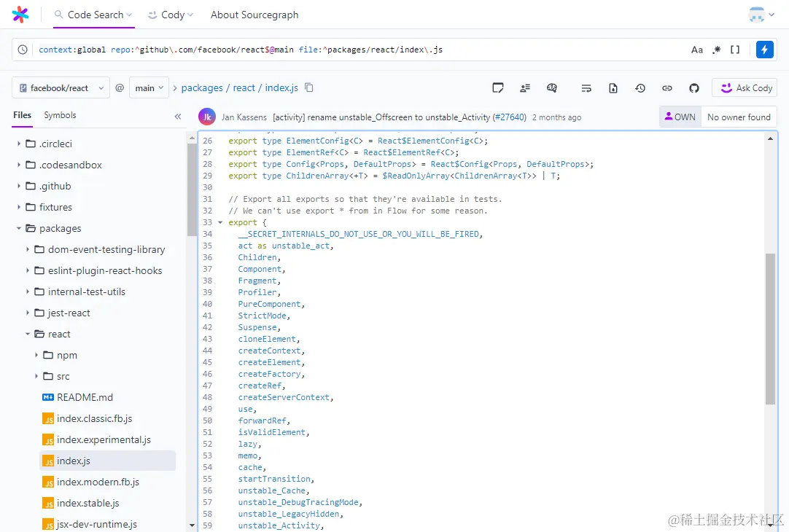Click unstable_Activity on line 59
The image size is (789, 532).
(279, 525)
